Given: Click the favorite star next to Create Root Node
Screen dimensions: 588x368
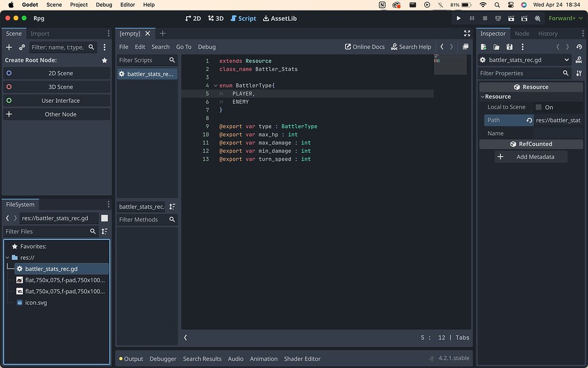Looking at the screenshot, I should click(x=105, y=60).
